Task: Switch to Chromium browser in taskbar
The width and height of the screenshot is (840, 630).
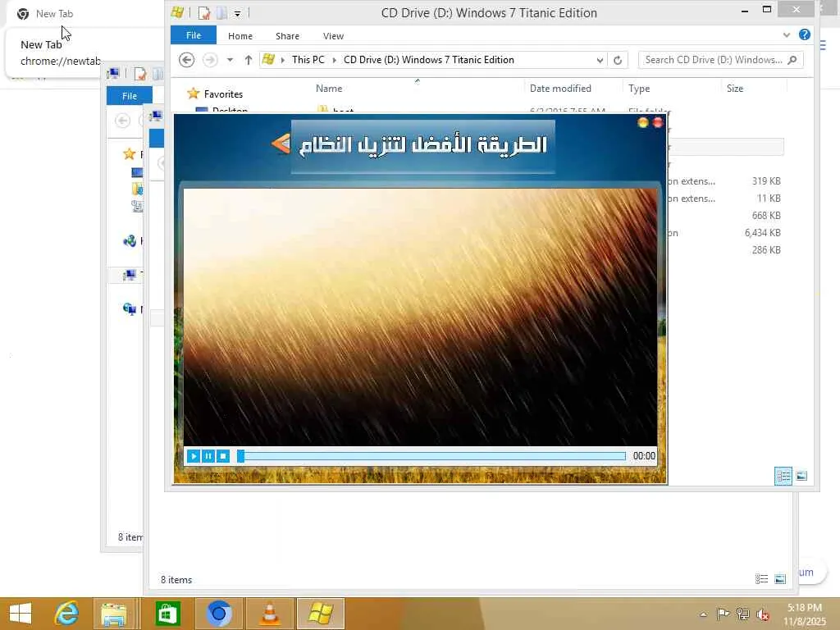Action: [x=218, y=614]
